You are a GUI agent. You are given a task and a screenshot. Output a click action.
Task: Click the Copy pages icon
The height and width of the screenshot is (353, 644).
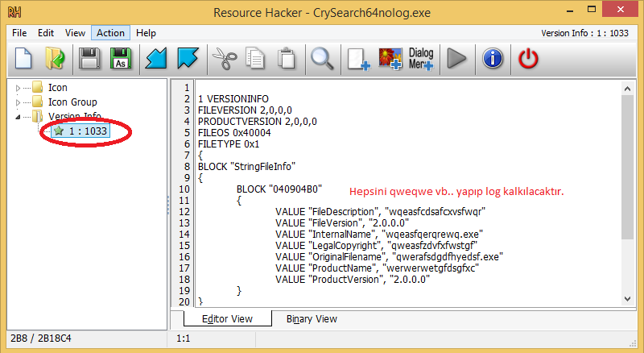click(255, 59)
